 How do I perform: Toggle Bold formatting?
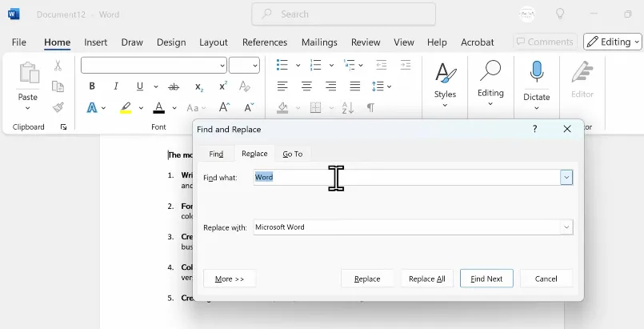(92, 86)
